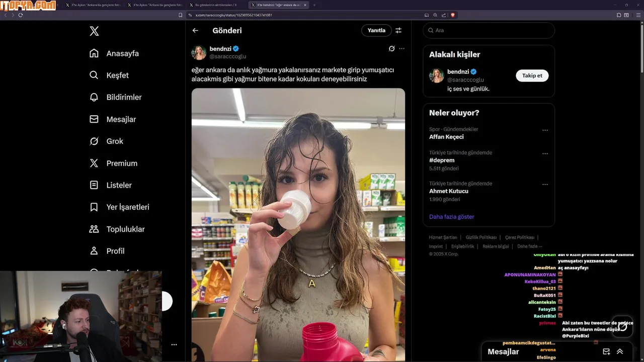Open more options for Affan Keçeci trend
The image size is (644, 362).
click(x=545, y=130)
